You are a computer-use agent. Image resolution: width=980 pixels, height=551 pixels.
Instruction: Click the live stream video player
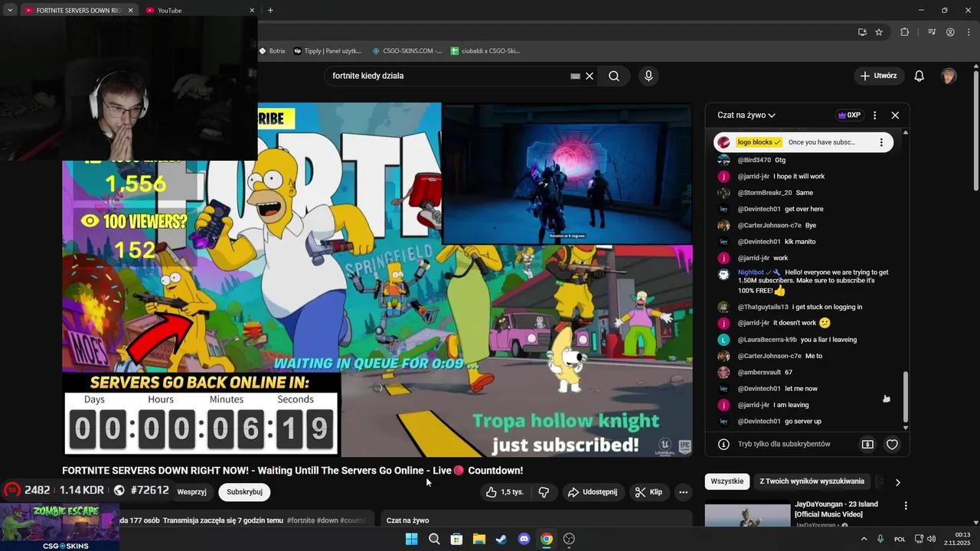[x=377, y=279]
